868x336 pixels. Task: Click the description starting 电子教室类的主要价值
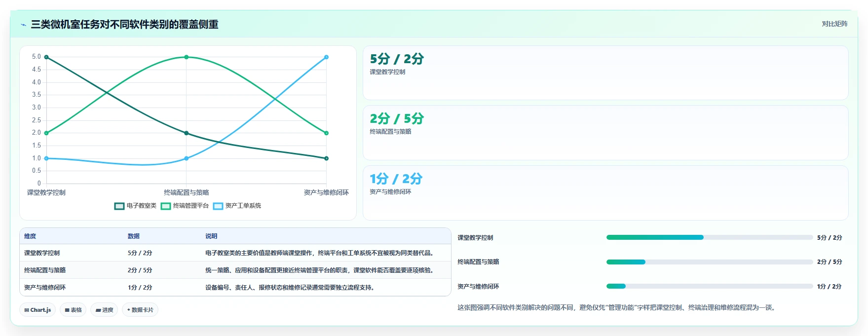320,253
